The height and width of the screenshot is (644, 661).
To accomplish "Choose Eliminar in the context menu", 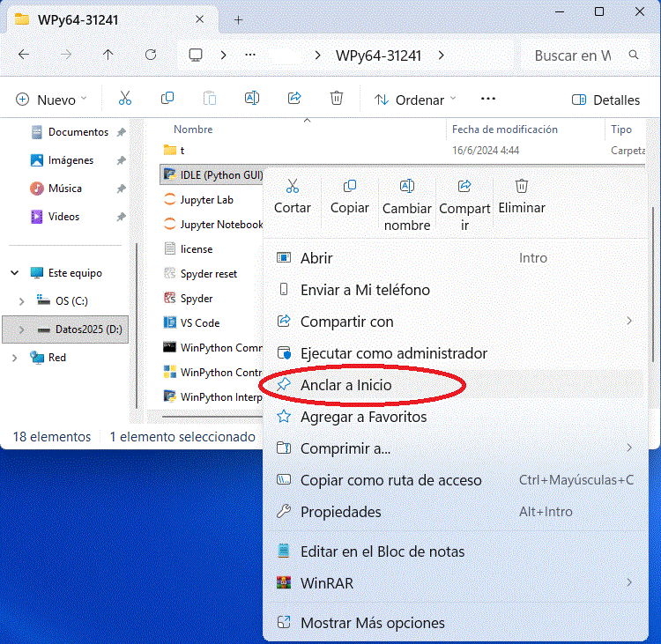I will click(x=522, y=196).
